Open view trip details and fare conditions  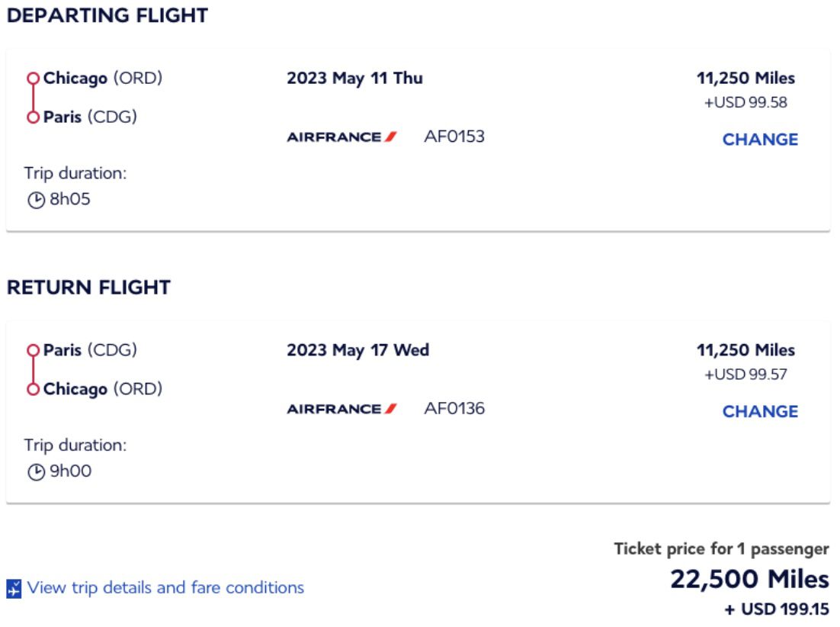coord(165,587)
